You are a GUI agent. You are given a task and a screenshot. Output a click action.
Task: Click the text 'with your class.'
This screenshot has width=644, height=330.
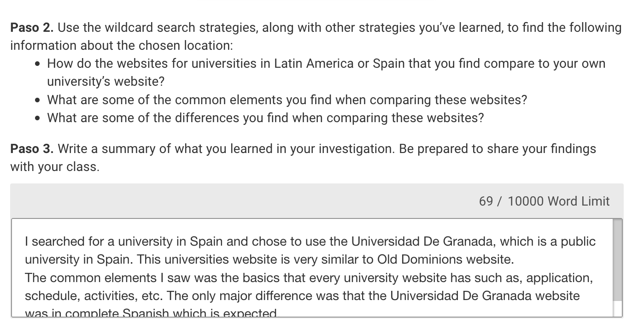pyautogui.click(x=55, y=167)
